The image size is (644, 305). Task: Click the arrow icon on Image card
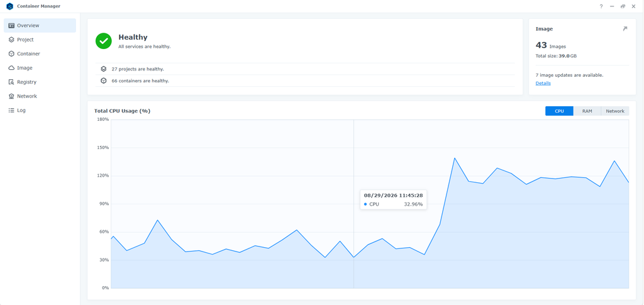pos(625,29)
